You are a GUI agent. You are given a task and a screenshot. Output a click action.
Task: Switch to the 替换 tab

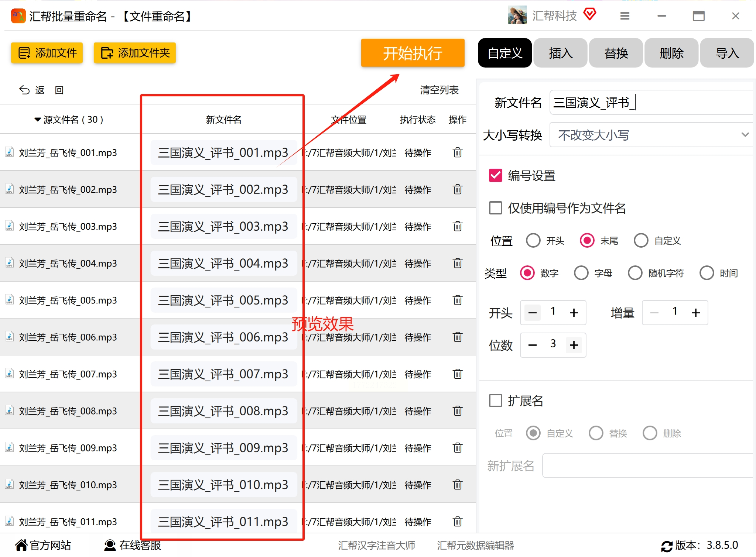(616, 53)
